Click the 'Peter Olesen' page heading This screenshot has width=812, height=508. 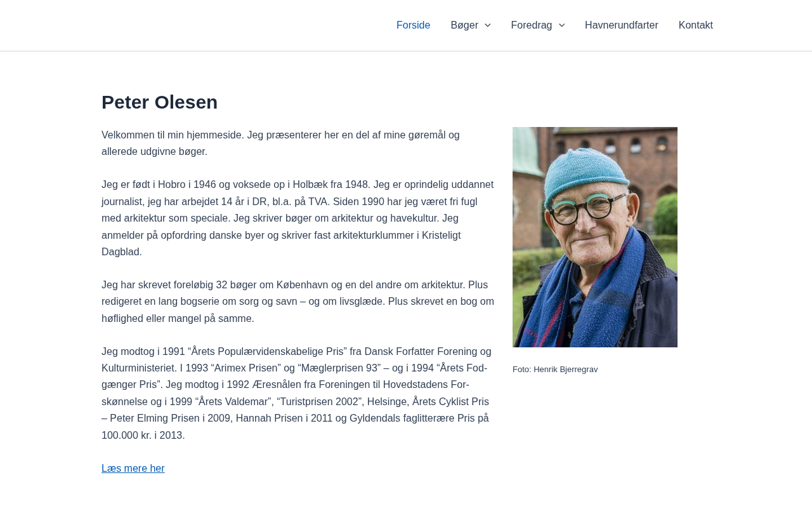click(x=159, y=102)
